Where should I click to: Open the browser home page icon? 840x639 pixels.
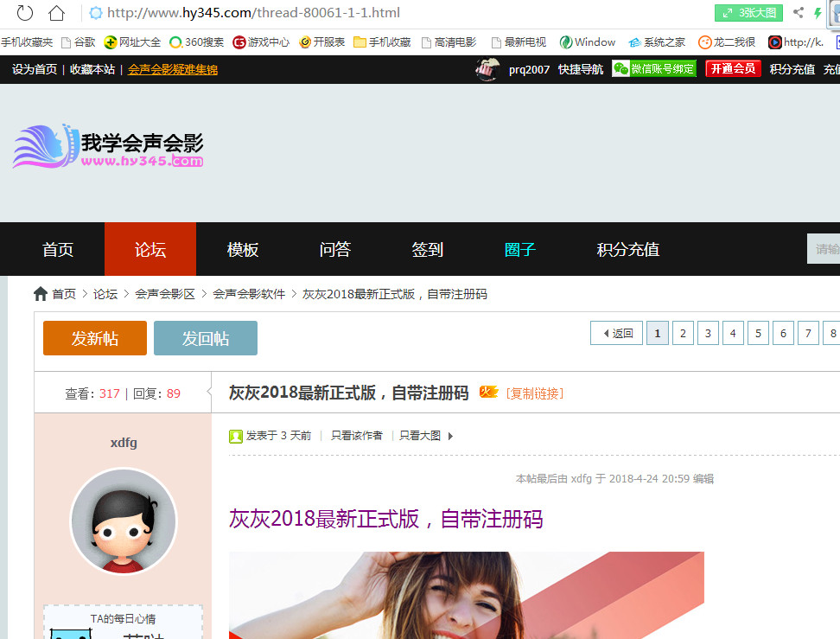(56, 12)
